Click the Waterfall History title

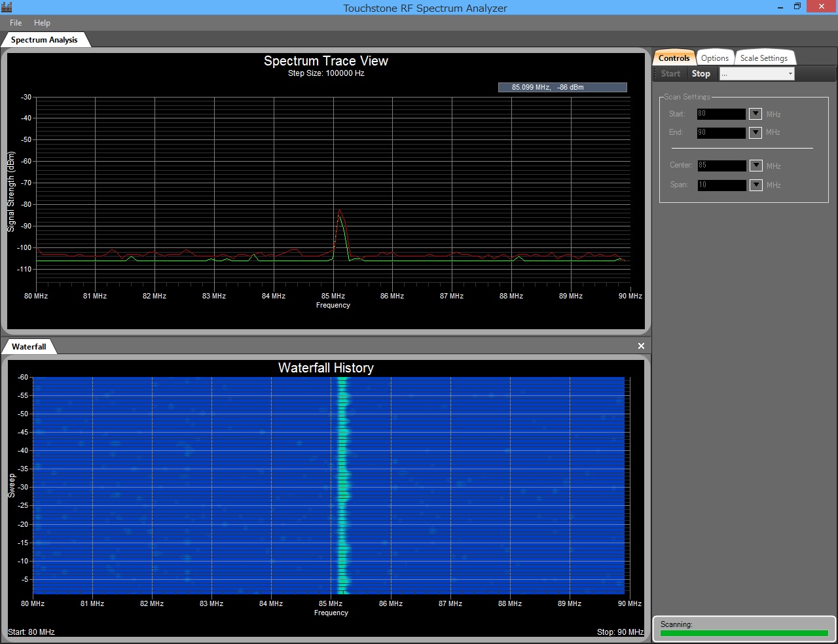326,368
